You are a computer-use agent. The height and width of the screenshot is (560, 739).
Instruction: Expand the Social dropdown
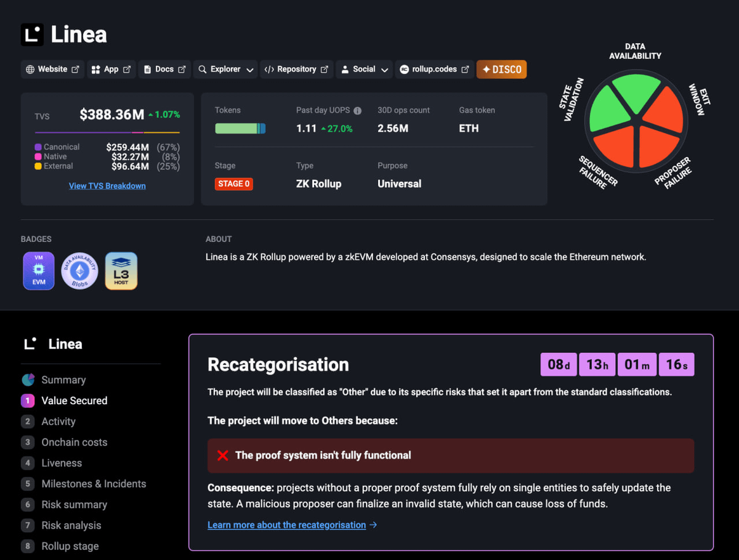[365, 70]
